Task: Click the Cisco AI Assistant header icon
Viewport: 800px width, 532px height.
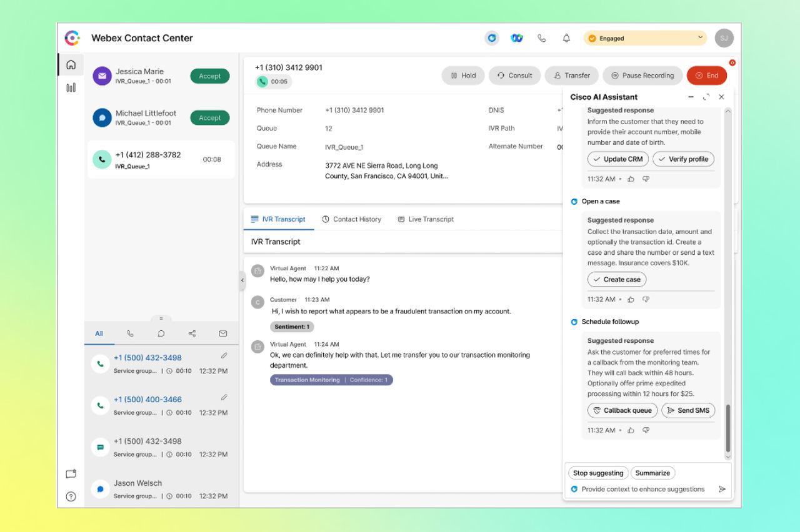Action: (492, 38)
